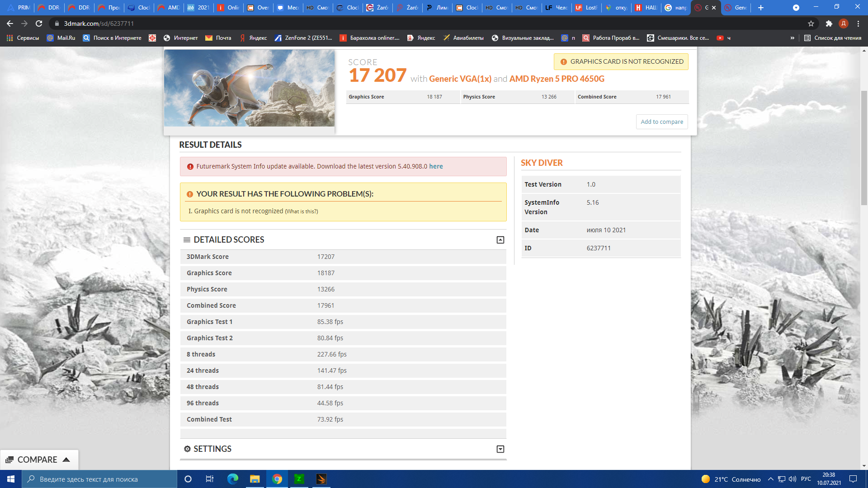Open the 'What is this?' link
Image resolution: width=868 pixels, height=488 pixels.
[x=301, y=211]
